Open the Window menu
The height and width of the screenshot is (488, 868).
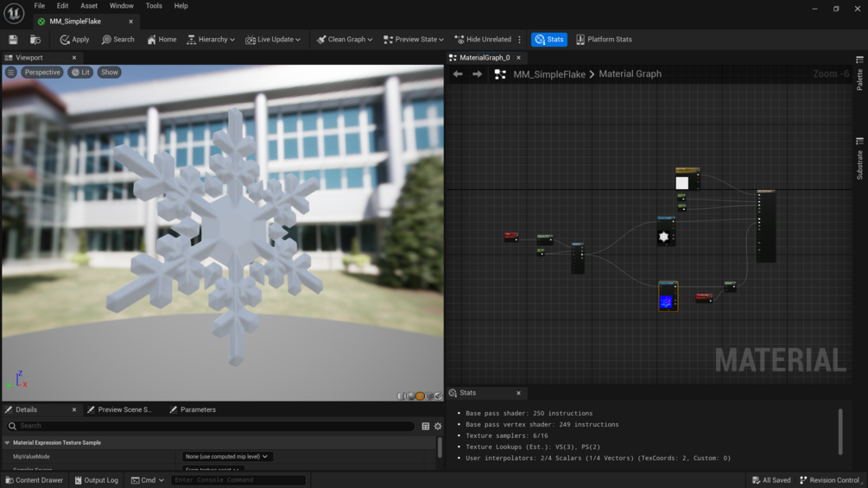(121, 5)
